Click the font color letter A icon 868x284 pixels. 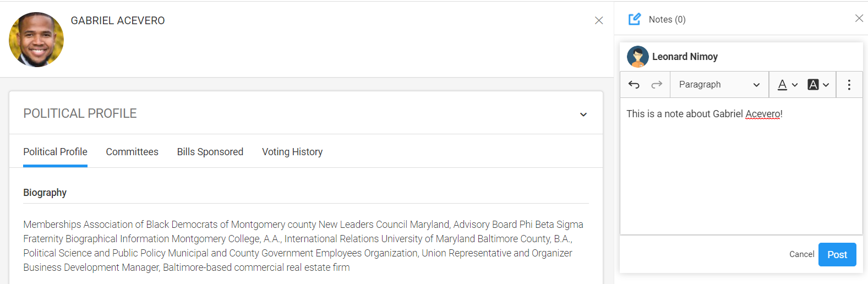782,85
